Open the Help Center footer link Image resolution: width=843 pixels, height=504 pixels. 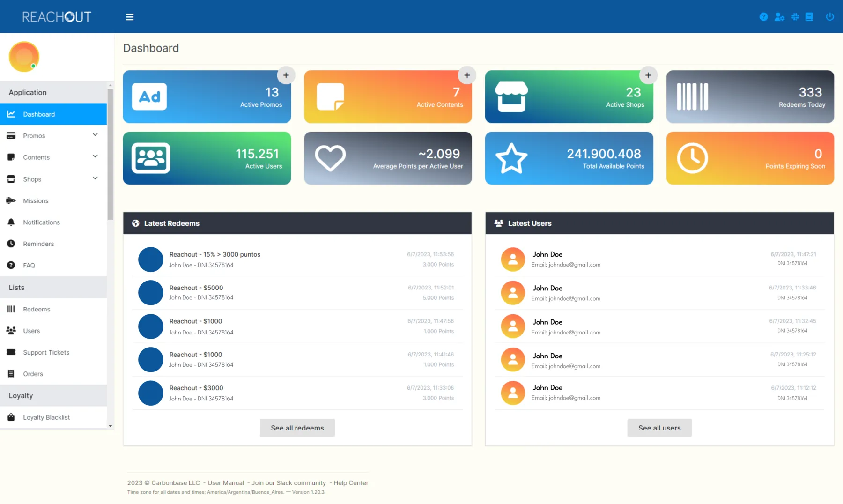(351, 483)
